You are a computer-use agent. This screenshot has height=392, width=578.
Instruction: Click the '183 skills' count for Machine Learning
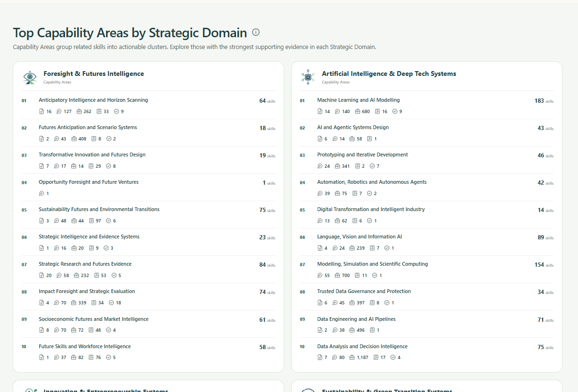[544, 101]
